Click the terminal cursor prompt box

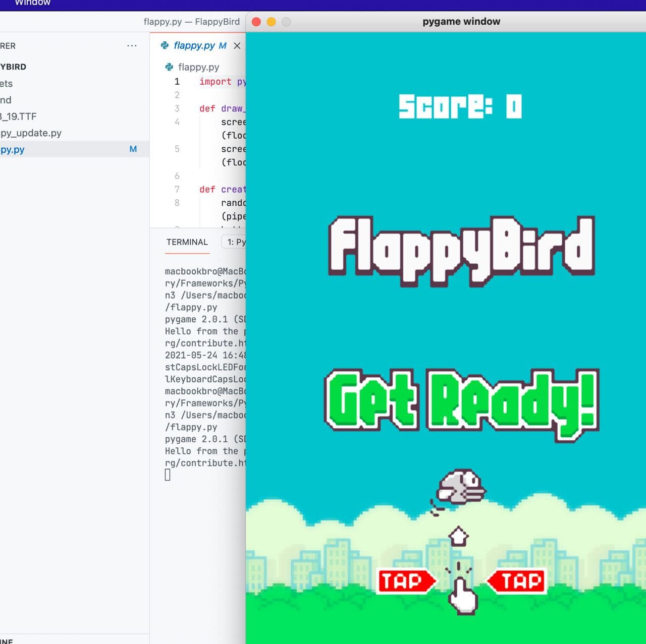point(168,475)
